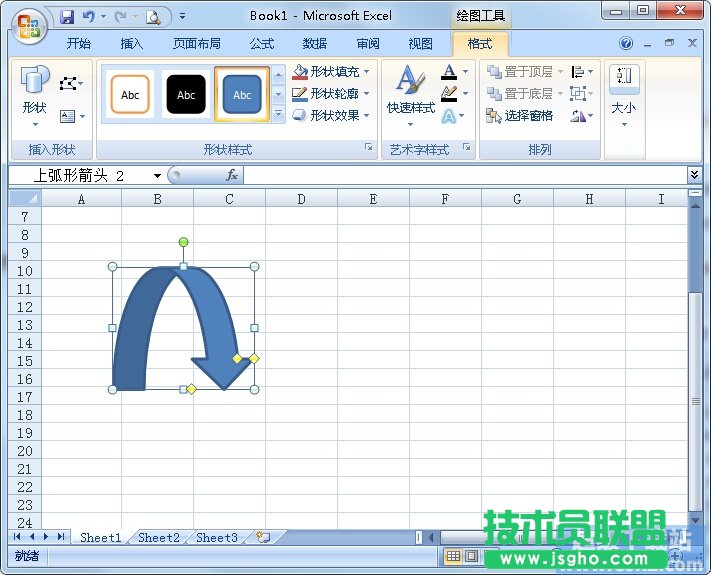Open Excel Help question mark icon
Screen dimensions: 711x575
pyautogui.click(x=626, y=44)
